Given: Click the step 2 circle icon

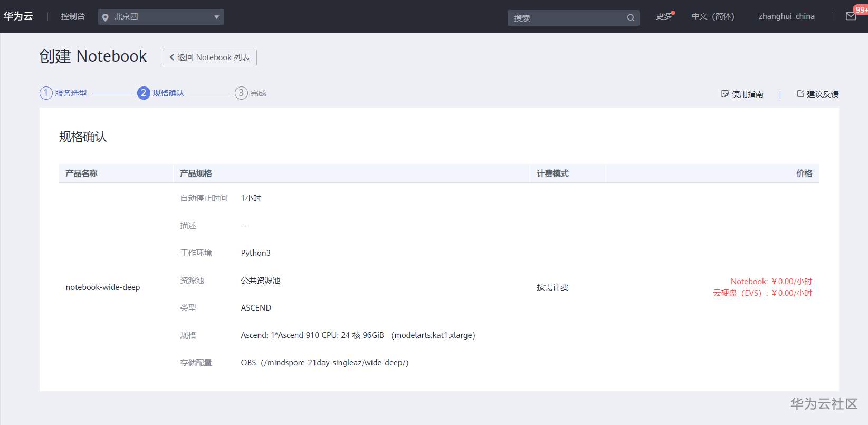Looking at the screenshot, I should (144, 93).
